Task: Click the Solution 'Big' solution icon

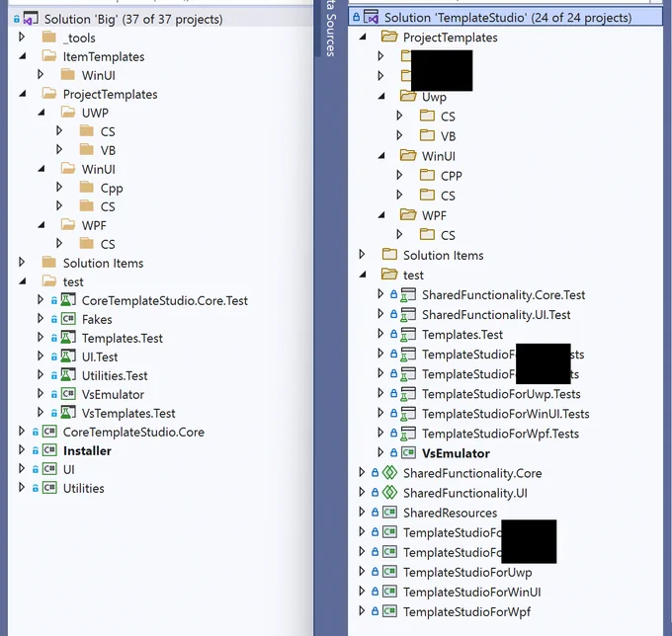Action: click(31, 19)
